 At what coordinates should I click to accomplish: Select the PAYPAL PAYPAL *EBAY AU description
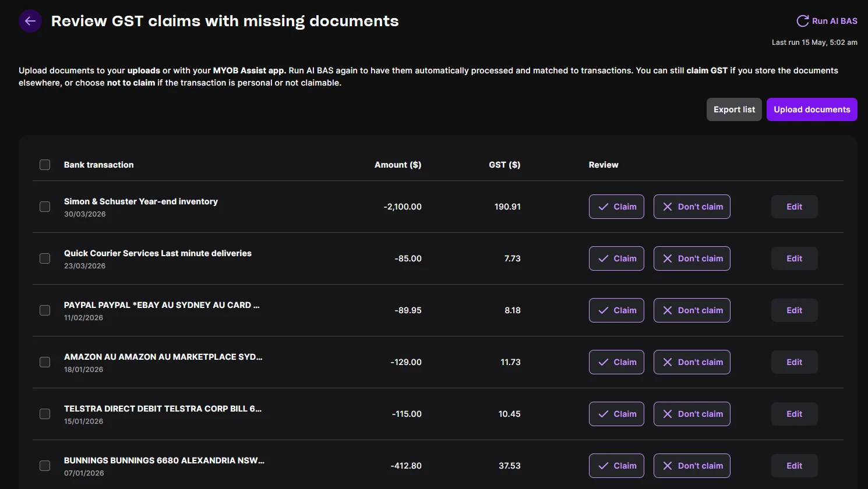click(x=162, y=305)
